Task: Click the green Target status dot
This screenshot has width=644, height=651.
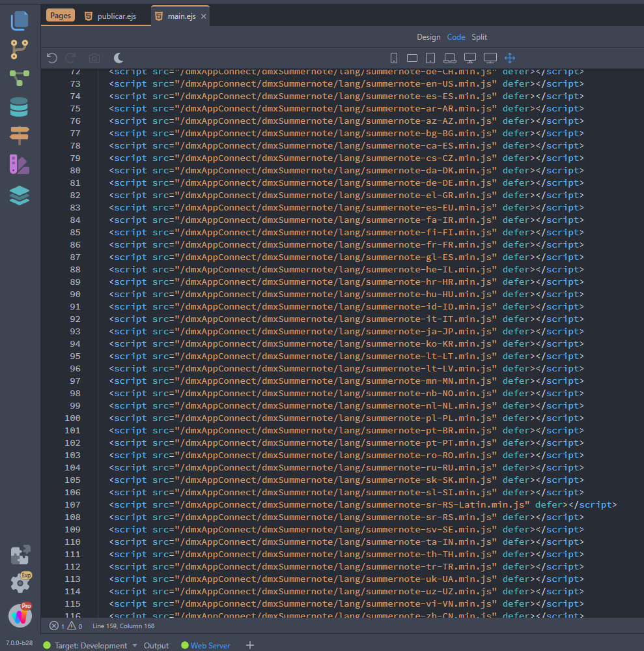Action: (x=47, y=645)
